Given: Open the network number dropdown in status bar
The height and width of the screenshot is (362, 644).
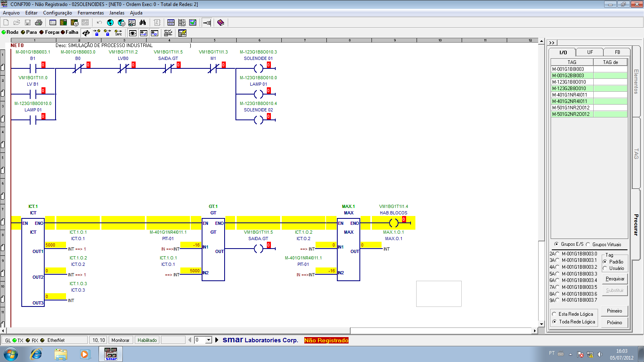Looking at the screenshot, I should [208, 340].
